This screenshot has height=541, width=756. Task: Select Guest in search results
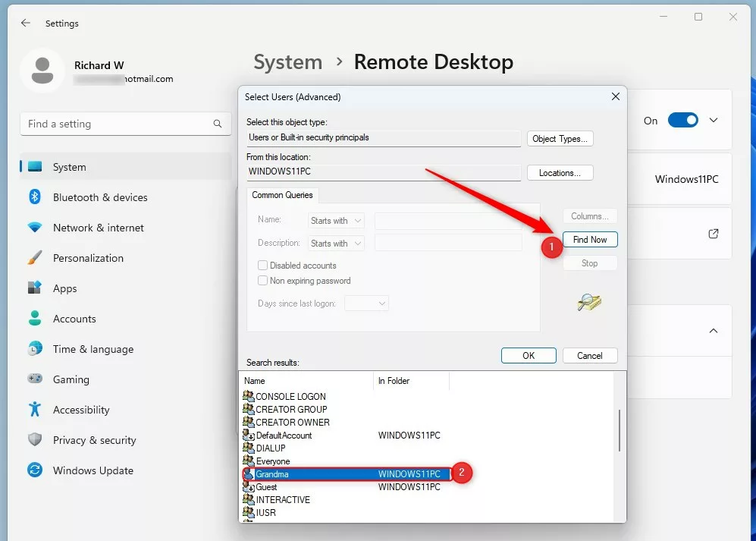coord(266,487)
